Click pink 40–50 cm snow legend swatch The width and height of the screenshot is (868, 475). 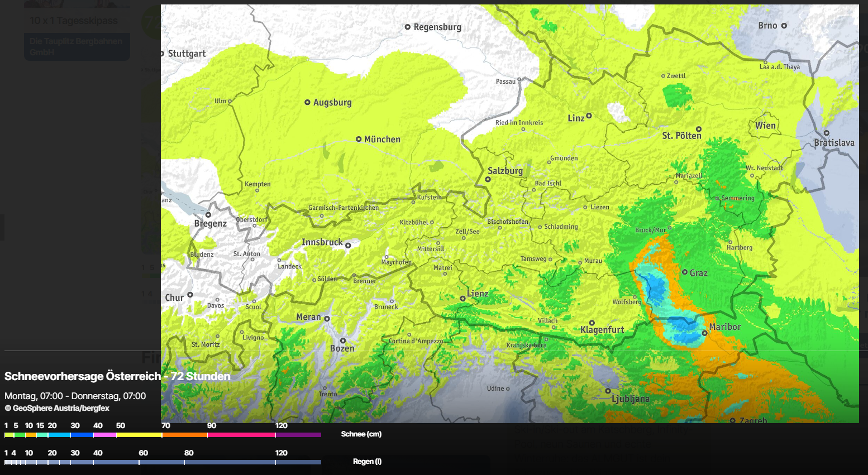click(104, 435)
